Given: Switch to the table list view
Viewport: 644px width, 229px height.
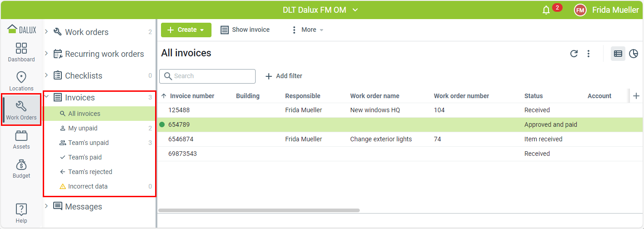Looking at the screenshot, I should click(x=618, y=54).
